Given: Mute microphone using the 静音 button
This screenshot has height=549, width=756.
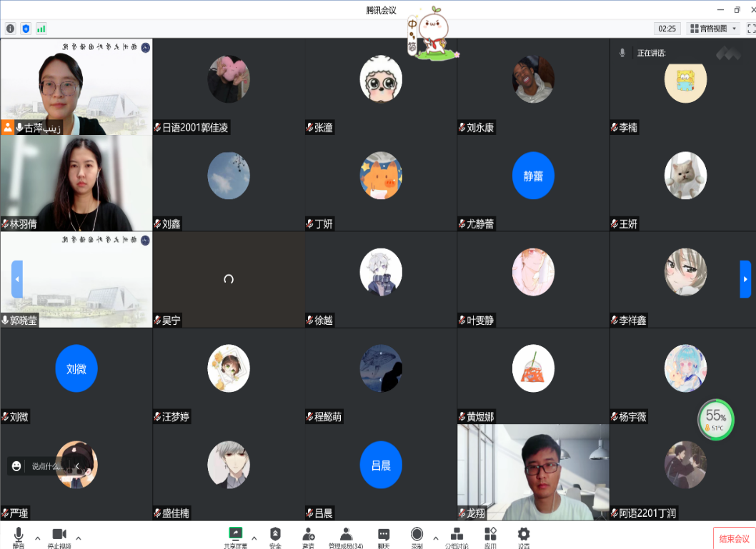Looking at the screenshot, I should (x=18, y=535).
